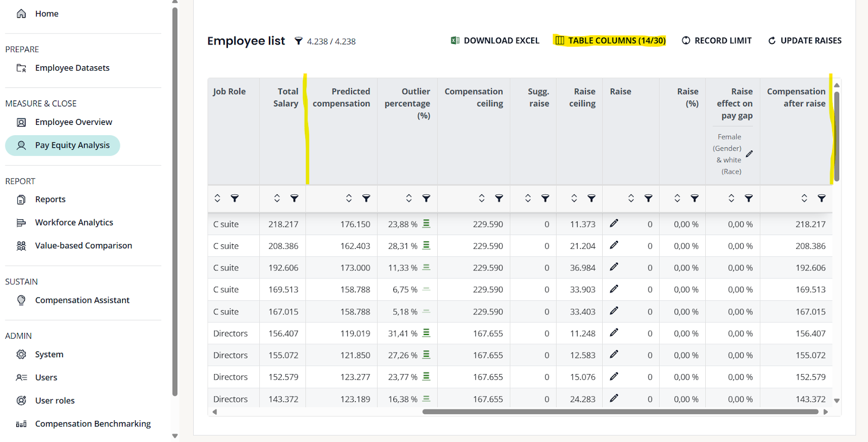Click table scroll-down arrow at right edge
This screenshot has height=442, width=868.
pyautogui.click(x=837, y=401)
